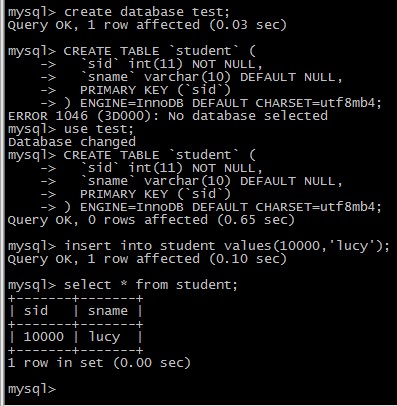Click the first ENGINE=InnoDB DEFAULT CHARSET=utf8mb4 line
Image resolution: width=397 pixels, height=406 pixels.
coord(211,103)
